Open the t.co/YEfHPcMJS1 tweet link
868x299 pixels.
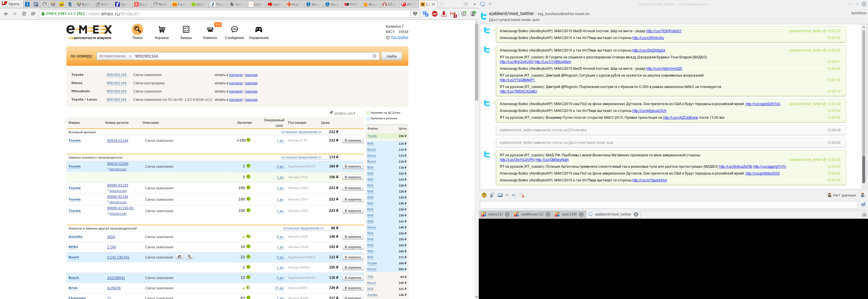(x=663, y=31)
